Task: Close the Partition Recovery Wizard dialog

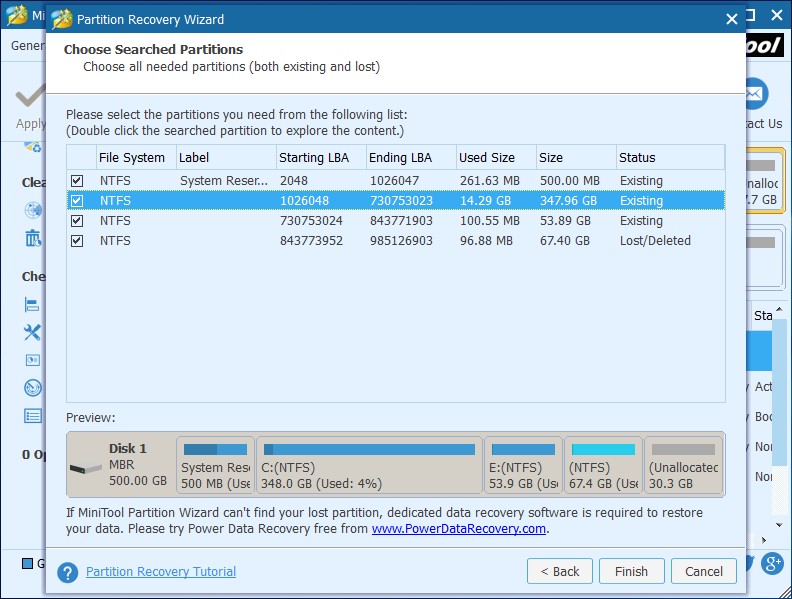Action: 731,19
